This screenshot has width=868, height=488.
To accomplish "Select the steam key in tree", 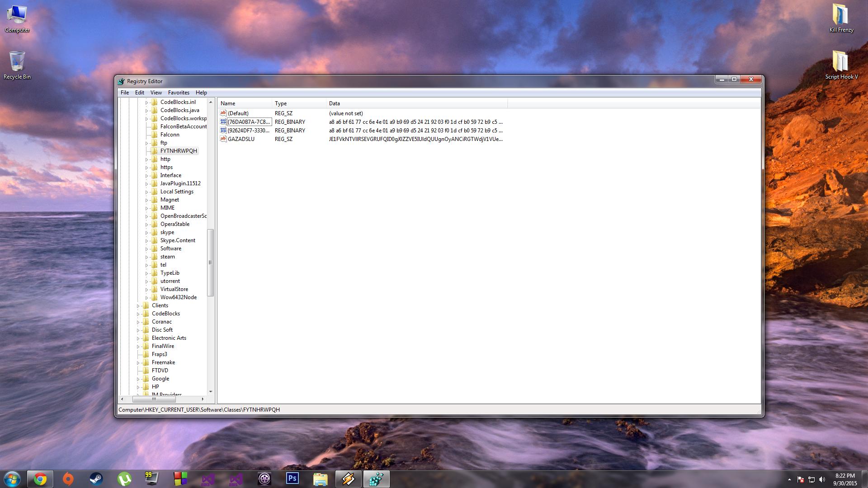I will point(167,257).
